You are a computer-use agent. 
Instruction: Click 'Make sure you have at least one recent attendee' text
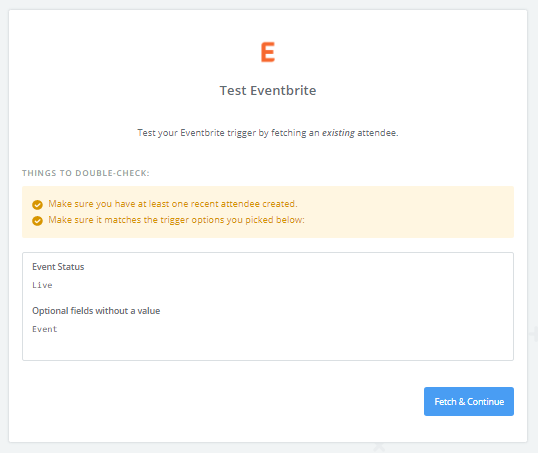tap(173, 204)
